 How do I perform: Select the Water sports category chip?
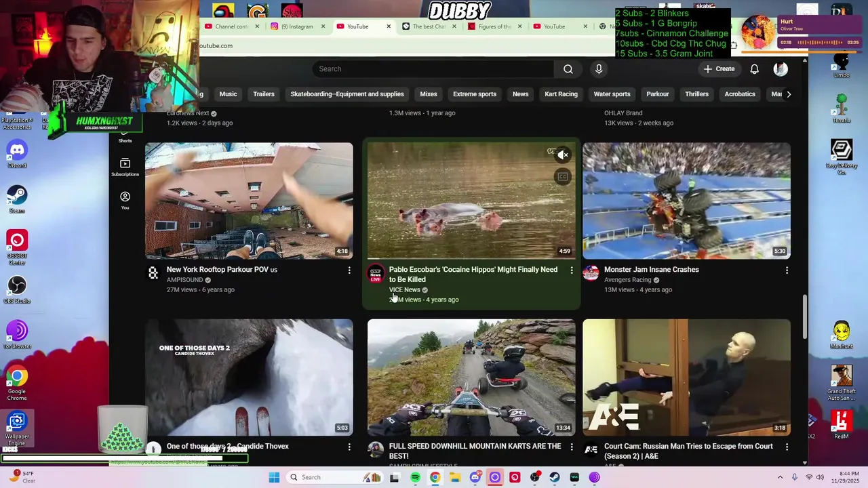pos(612,94)
